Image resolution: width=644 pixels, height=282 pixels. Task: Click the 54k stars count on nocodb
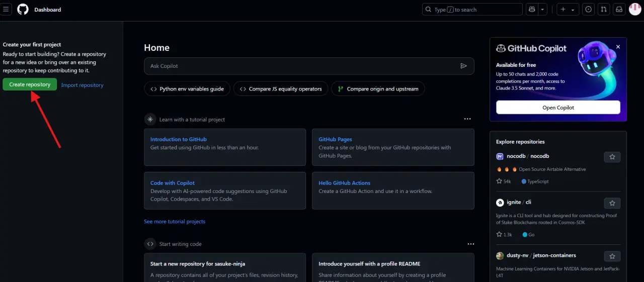pos(504,181)
